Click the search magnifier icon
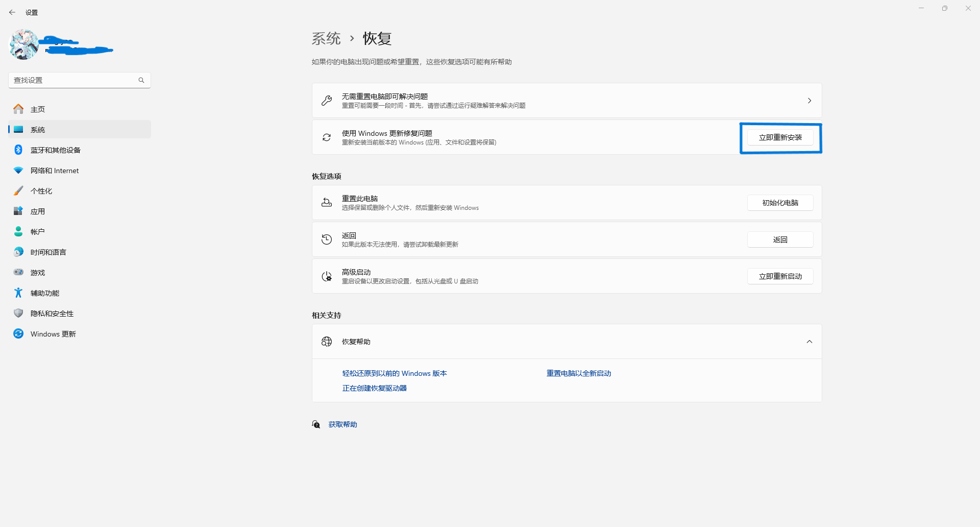 pyautogui.click(x=141, y=80)
